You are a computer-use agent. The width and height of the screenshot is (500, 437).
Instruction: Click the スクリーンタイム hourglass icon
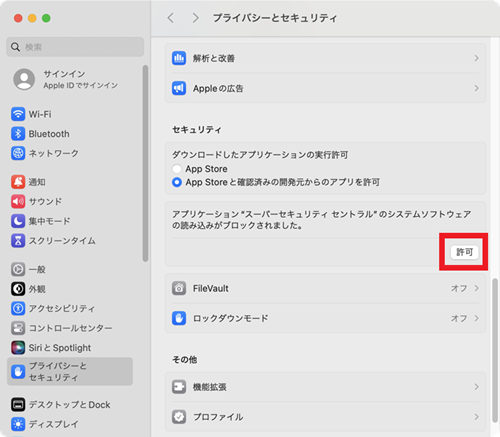18,241
